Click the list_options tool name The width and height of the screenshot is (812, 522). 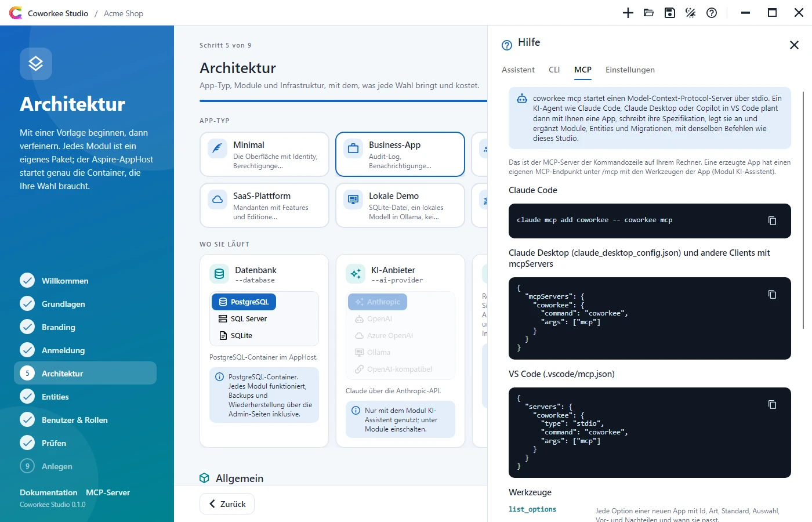pos(532,509)
